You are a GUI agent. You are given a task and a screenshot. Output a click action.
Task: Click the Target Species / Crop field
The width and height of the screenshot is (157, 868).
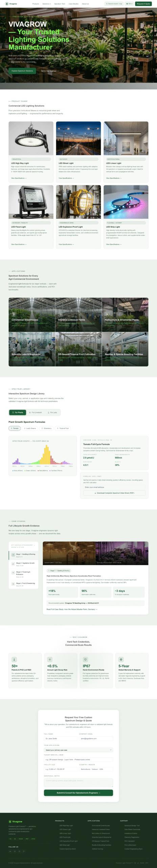pyautogui.click(x=78, y=759)
